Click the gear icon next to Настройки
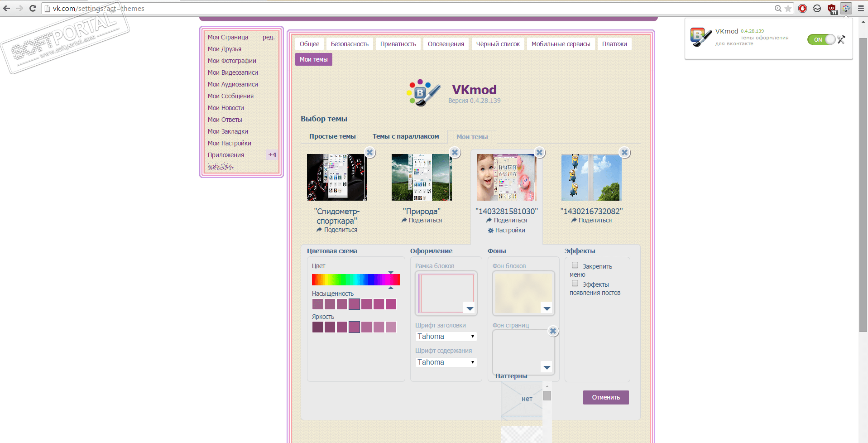Viewport: 868px width, 443px height. pos(491,231)
